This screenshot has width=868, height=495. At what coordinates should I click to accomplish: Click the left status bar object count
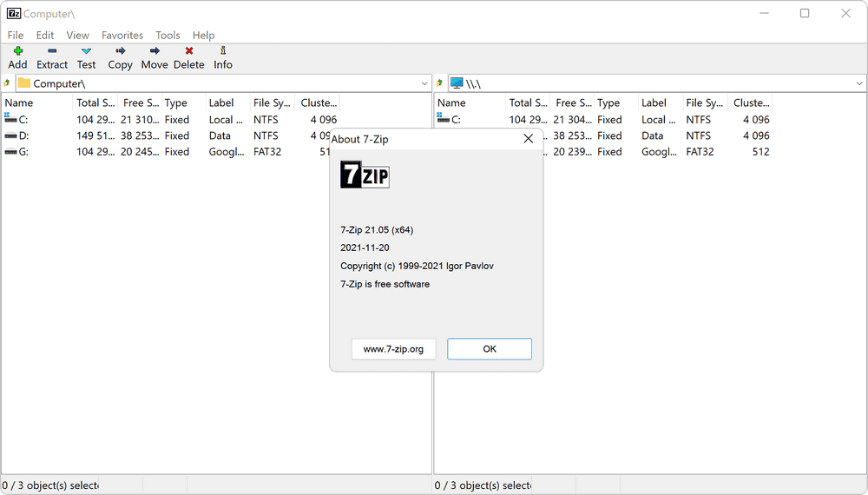(49, 485)
